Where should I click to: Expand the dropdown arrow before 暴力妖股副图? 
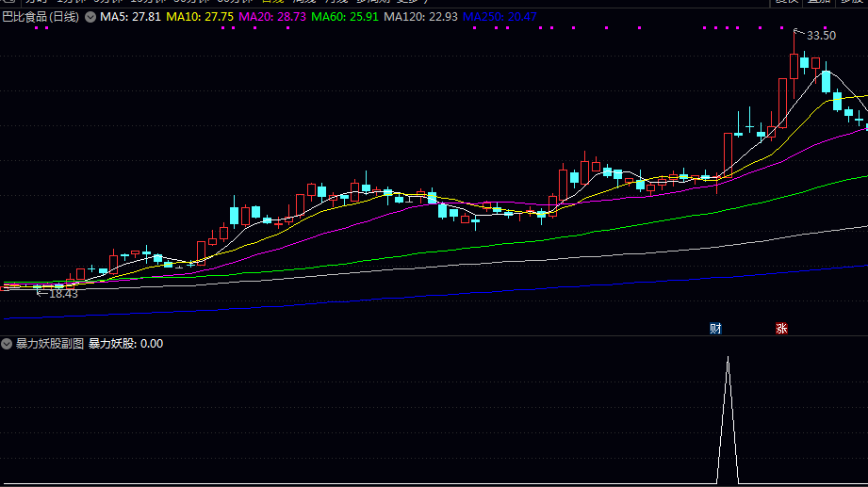[7, 344]
